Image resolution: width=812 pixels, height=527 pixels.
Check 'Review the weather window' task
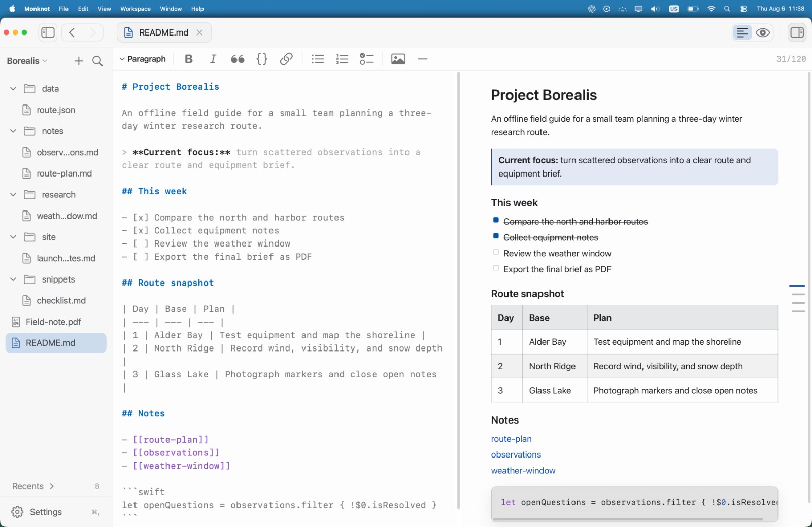coord(496,252)
